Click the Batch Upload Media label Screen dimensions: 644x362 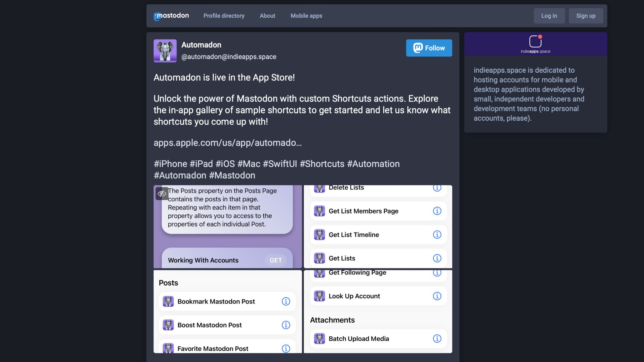pos(359,339)
